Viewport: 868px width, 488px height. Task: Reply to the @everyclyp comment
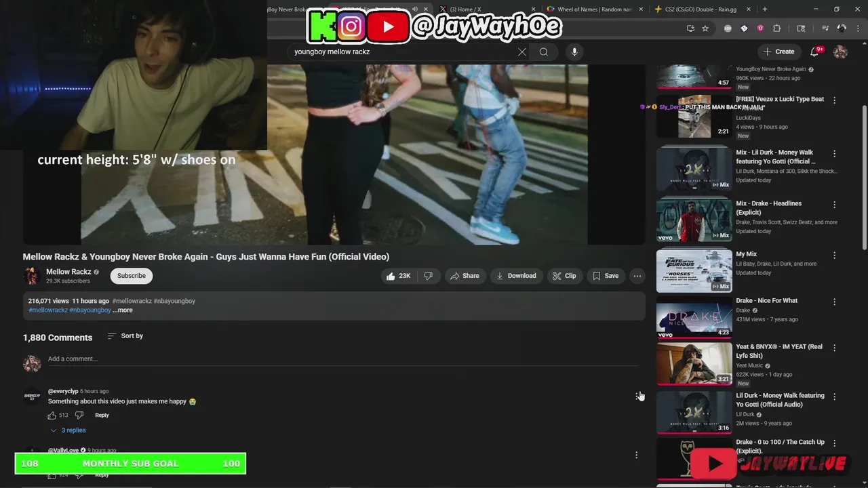tap(102, 415)
